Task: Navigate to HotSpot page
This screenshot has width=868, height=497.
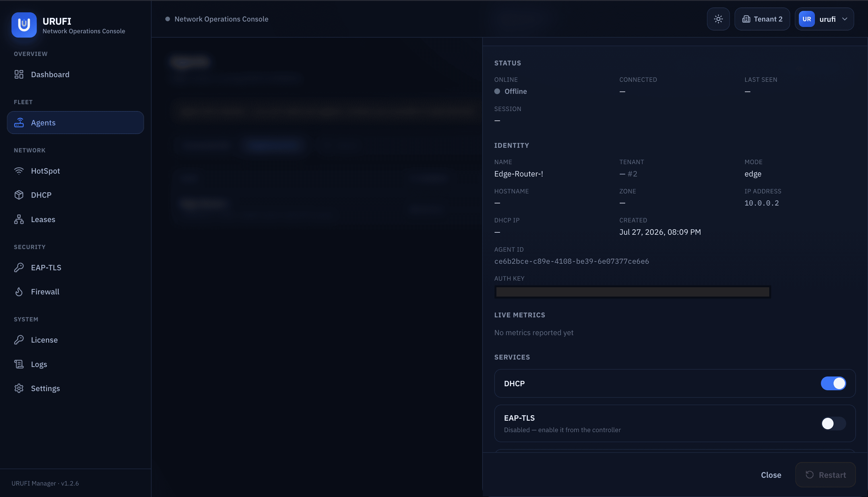Action: click(x=75, y=171)
